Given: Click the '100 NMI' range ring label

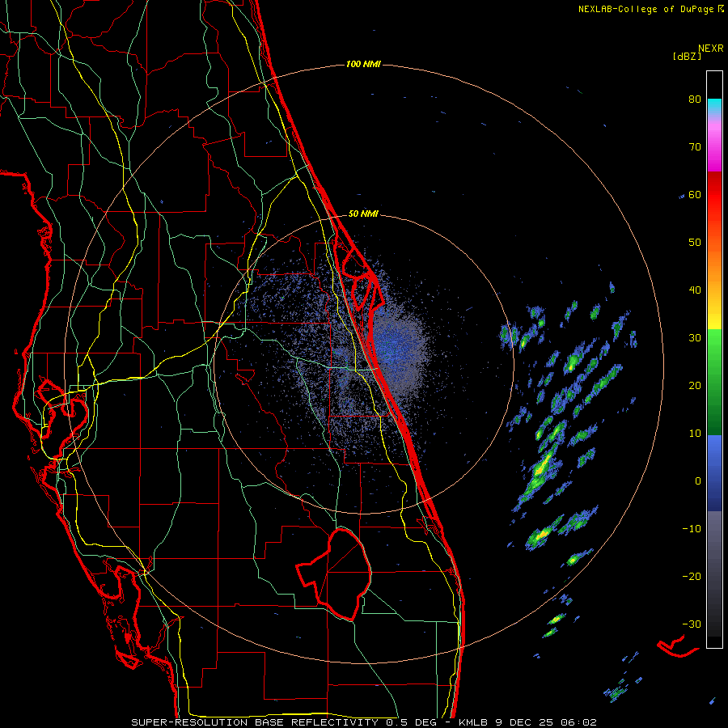Looking at the screenshot, I should [363, 64].
